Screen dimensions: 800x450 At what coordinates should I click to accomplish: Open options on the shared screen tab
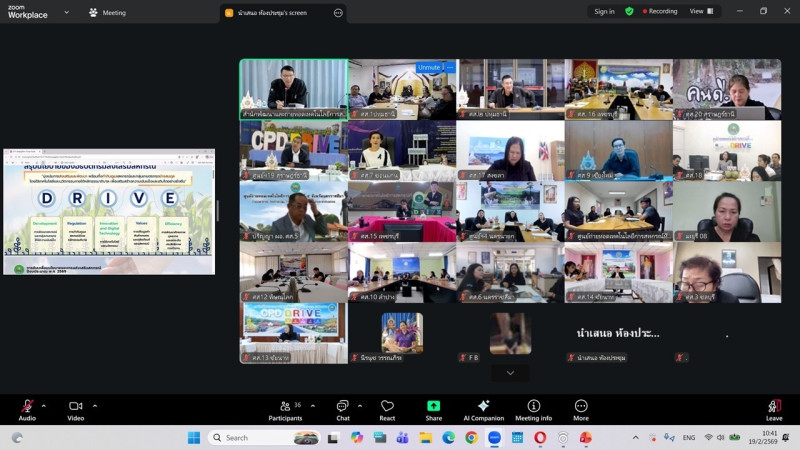338,13
